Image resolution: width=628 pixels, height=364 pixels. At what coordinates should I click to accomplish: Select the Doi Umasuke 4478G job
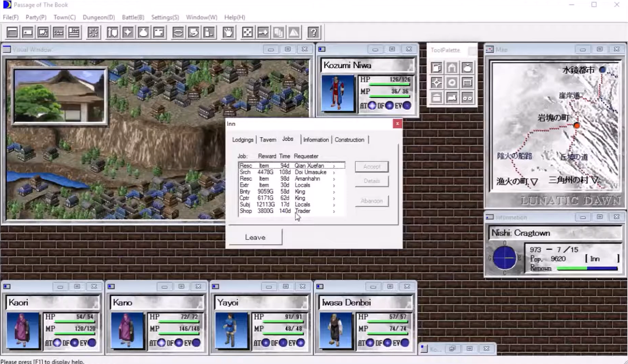coord(292,172)
